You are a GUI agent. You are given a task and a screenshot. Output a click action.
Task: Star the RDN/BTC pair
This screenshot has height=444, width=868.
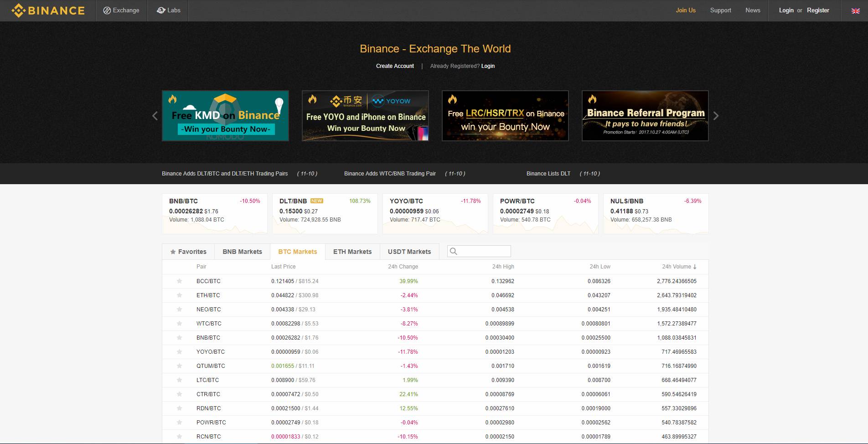pyautogui.click(x=180, y=408)
